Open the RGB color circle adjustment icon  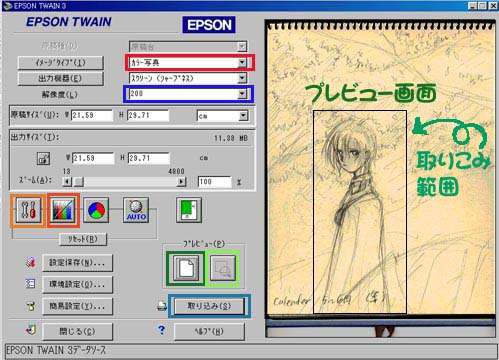pos(96,210)
